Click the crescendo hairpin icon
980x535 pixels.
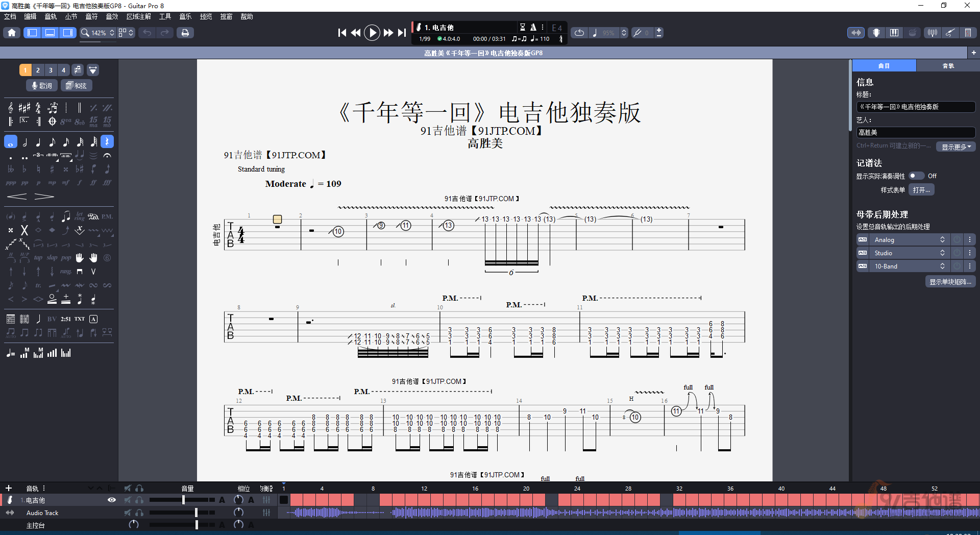tap(17, 197)
